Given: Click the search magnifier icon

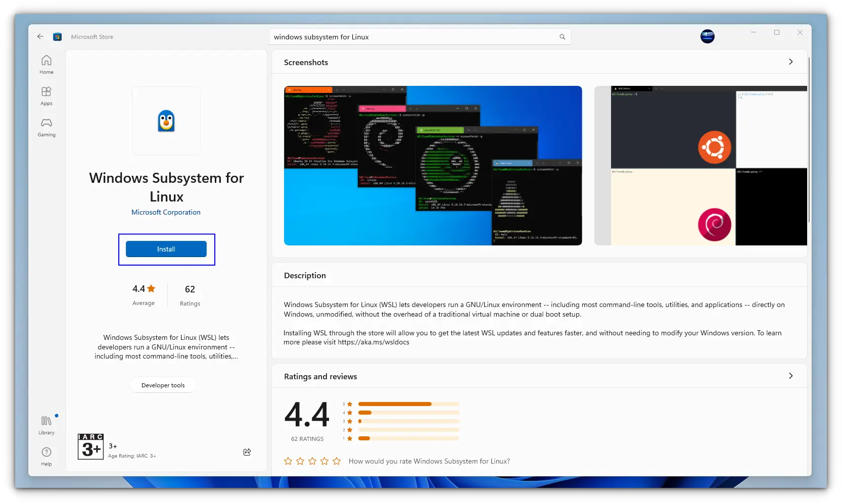Looking at the screenshot, I should 562,37.
